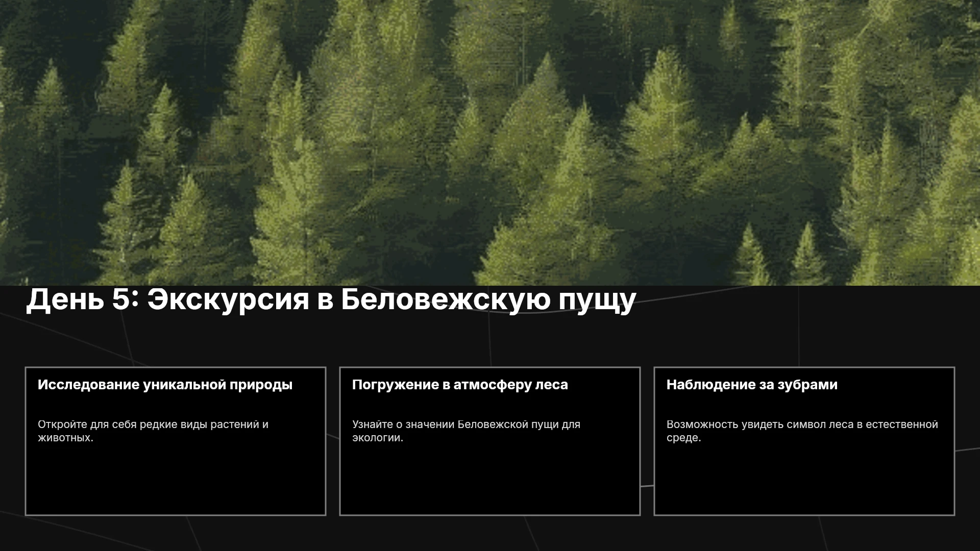Viewport: 980px width, 551px height.
Task: Click the heading Исследование уникальной природы
Action: click(x=165, y=385)
